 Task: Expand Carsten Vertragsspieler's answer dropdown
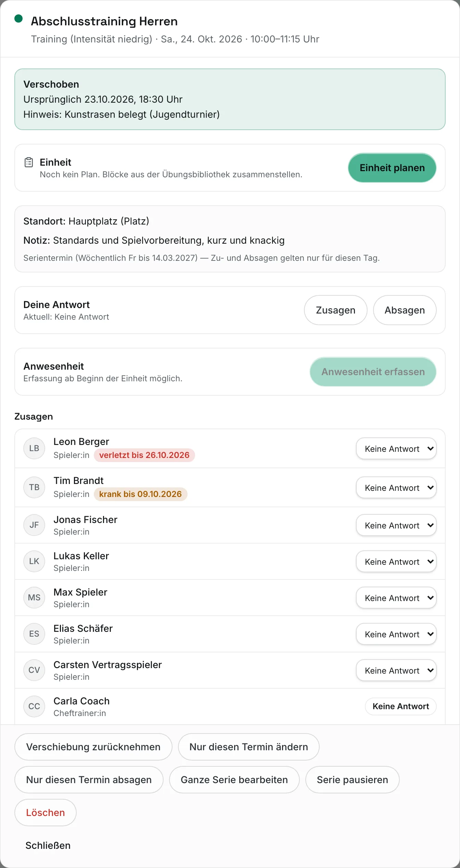click(x=396, y=670)
